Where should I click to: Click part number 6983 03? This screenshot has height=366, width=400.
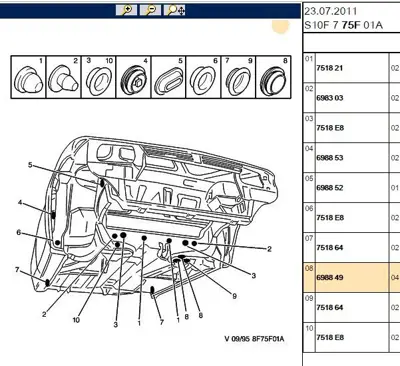pos(330,98)
